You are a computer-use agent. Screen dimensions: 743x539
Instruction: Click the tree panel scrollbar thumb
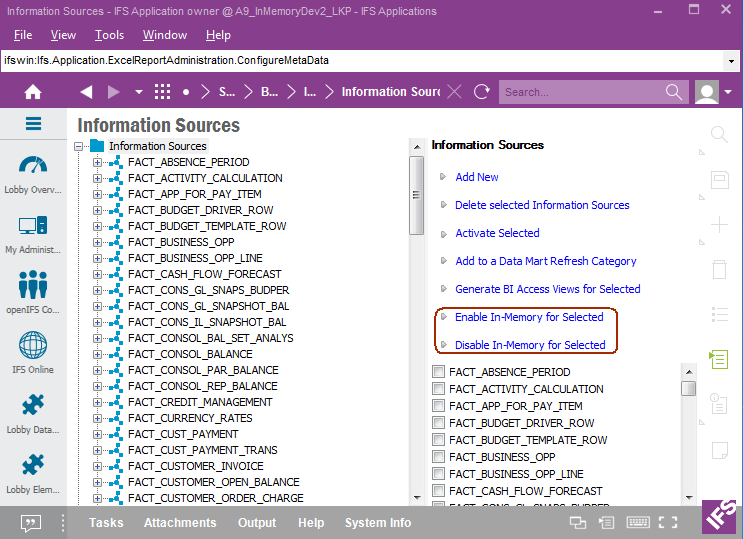(x=417, y=195)
